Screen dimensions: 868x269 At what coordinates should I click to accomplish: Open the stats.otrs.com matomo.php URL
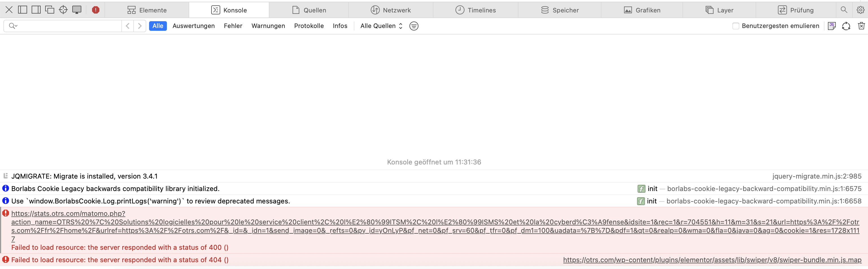point(435,226)
